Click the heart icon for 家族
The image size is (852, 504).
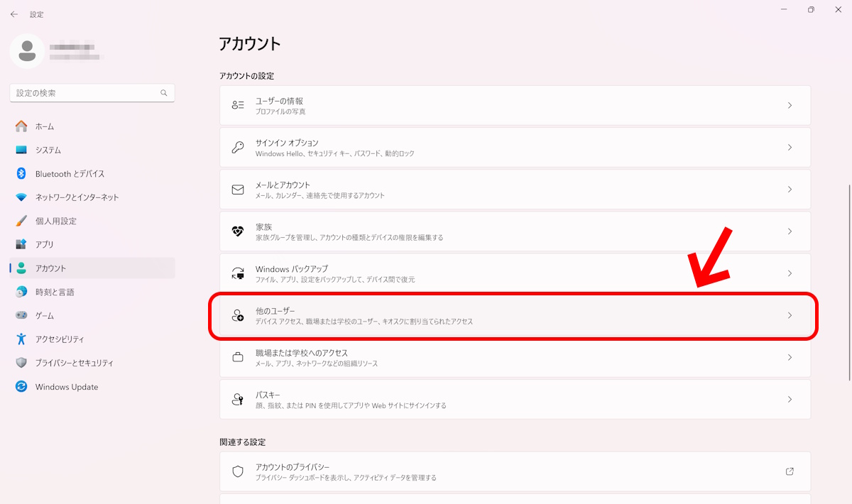click(x=238, y=231)
